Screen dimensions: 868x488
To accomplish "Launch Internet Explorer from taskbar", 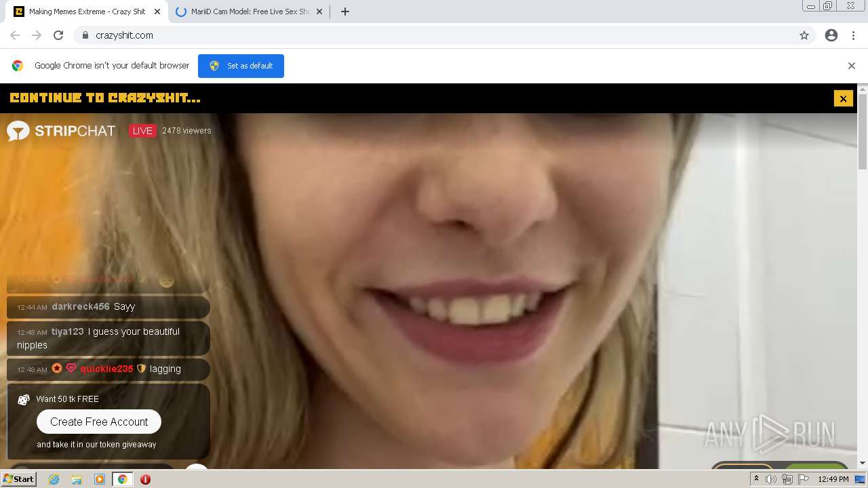I will click(x=54, y=479).
